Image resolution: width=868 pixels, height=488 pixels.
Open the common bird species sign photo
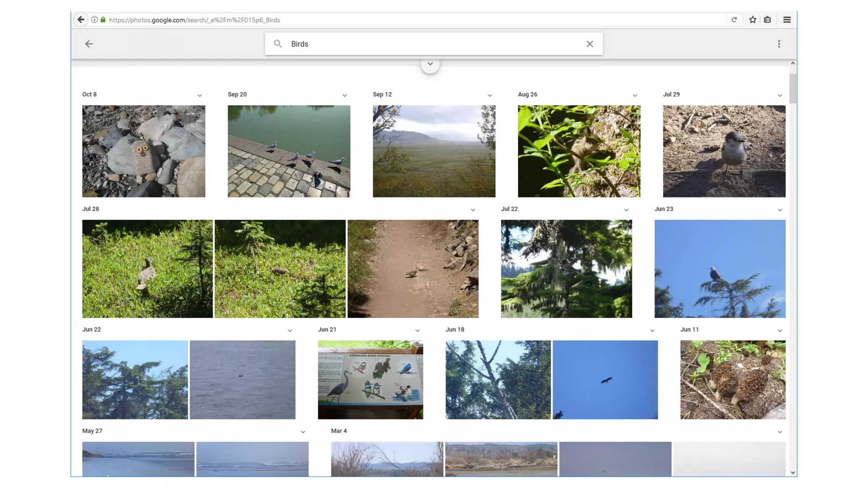(x=370, y=380)
